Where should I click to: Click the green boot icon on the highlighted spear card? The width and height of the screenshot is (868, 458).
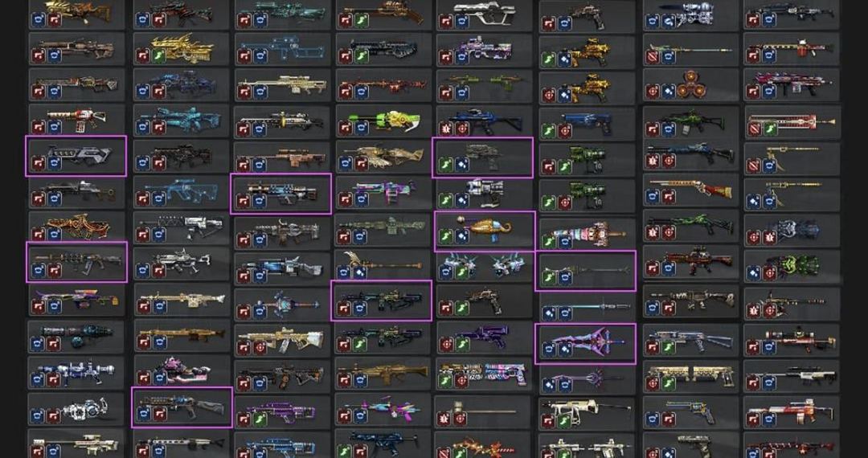[x=548, y=276]
